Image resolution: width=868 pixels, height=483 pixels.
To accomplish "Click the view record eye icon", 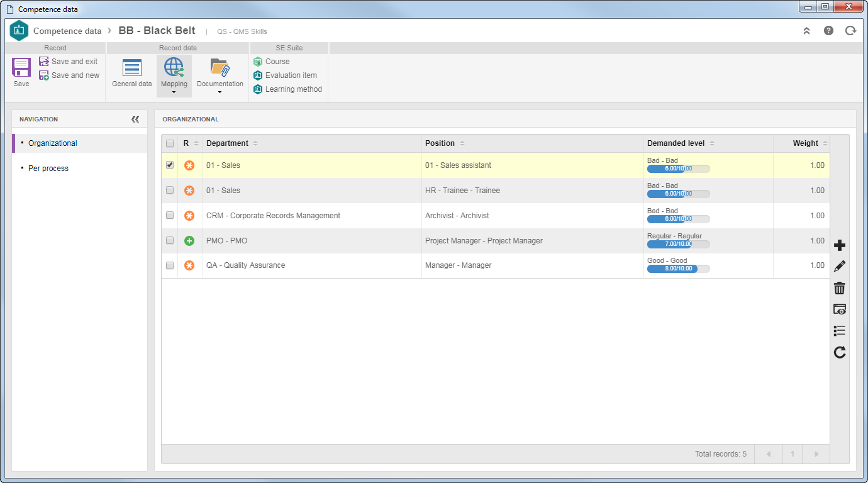I will [839, 309].
